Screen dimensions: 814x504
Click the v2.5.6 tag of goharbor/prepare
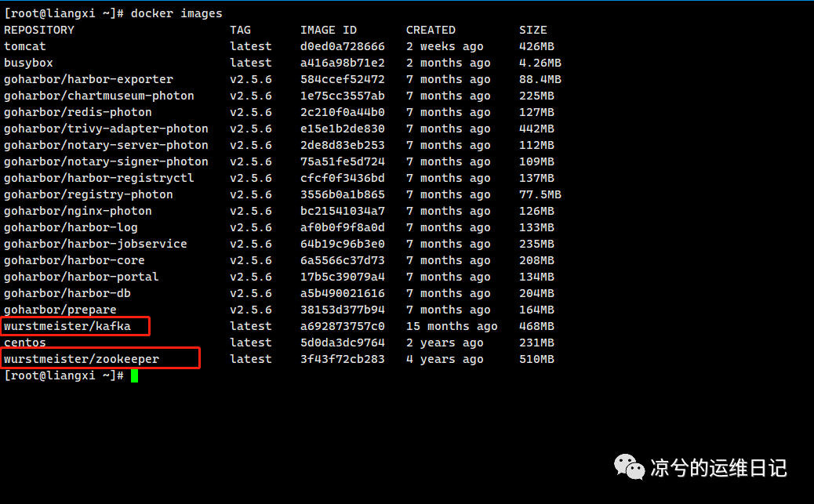[x=251, y=310]
